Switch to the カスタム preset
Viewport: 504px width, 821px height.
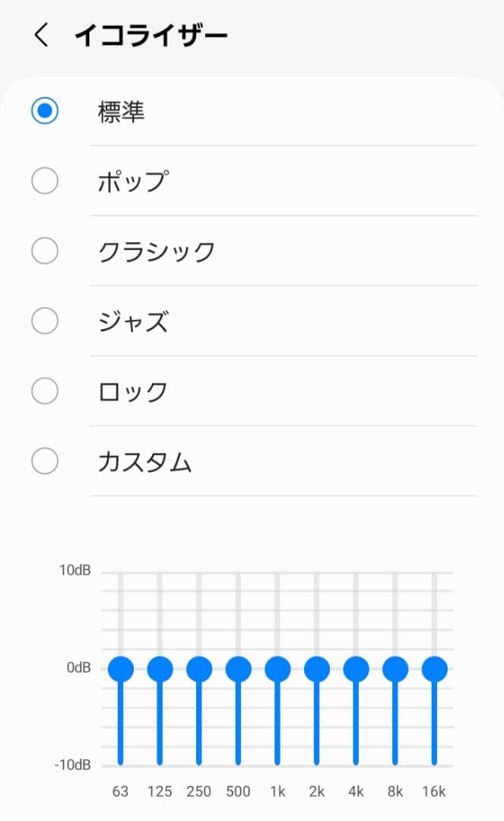(x=45, y=461)
